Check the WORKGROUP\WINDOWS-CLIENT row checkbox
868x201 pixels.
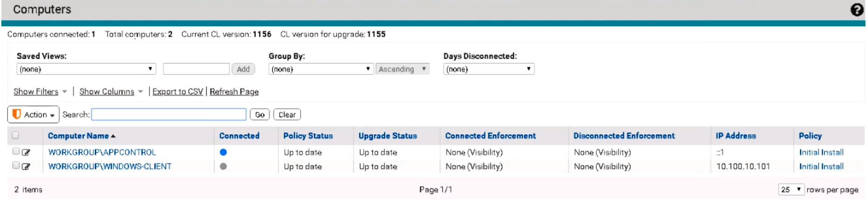coord(16,165)
